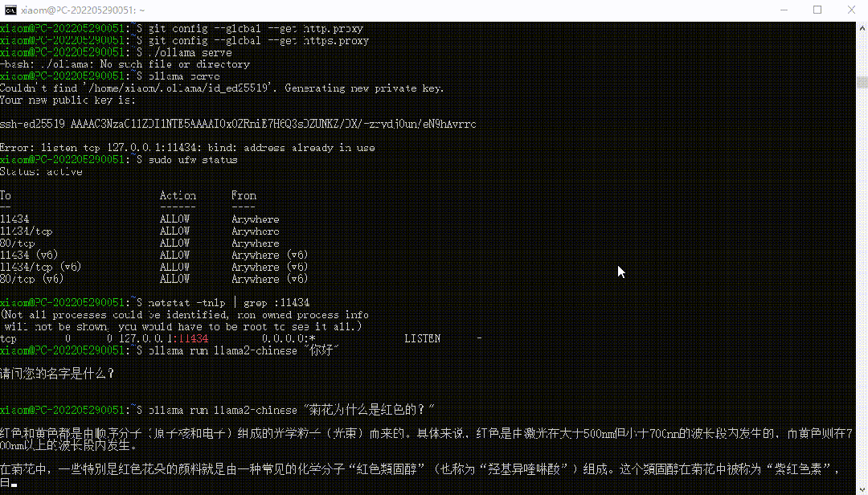The height and width of the screenshot is (495, 868).
Task: Click the window title showing xiaom@PC-202205290051
Action: coord(84,9)
